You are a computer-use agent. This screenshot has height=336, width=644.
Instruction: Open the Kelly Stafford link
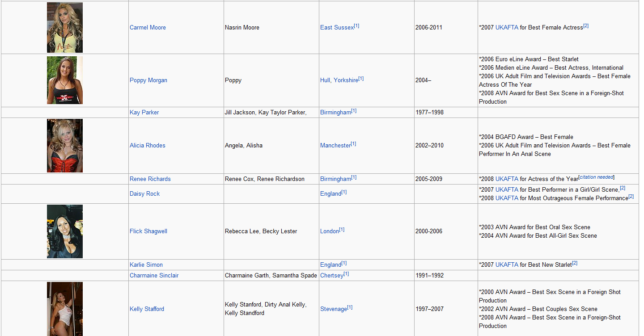[x=147, y=309]
